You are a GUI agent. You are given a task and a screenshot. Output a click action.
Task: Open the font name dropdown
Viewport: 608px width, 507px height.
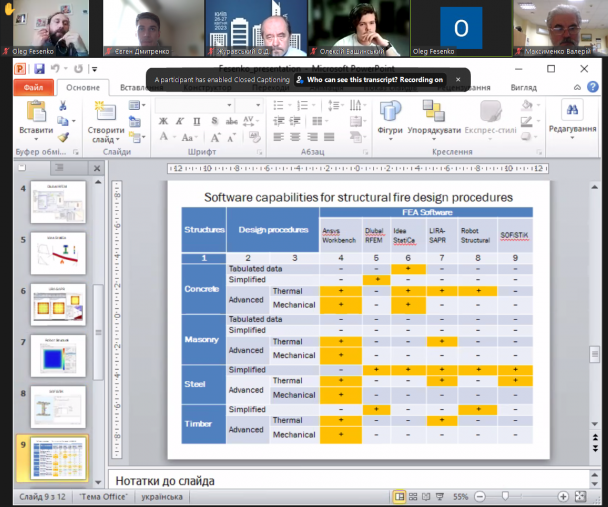coord(229,105)
